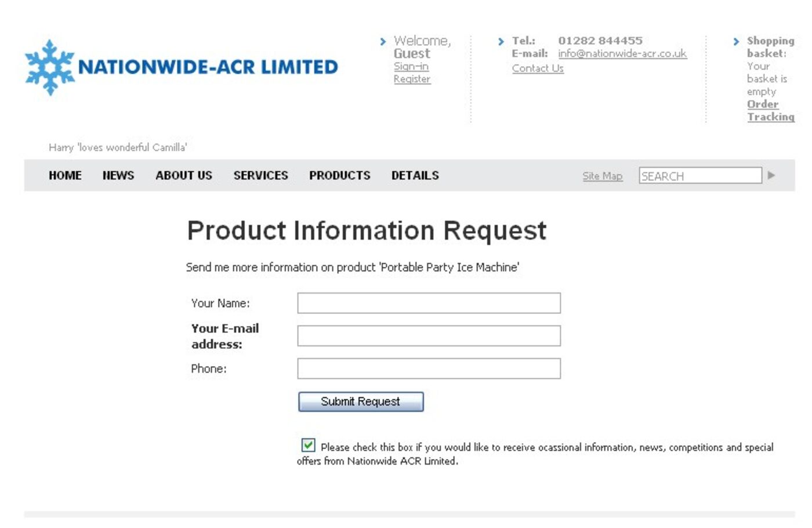The height and width of the screenshot is (528, 812).
Task: Focus the Your Name text field
Action: 429,303
